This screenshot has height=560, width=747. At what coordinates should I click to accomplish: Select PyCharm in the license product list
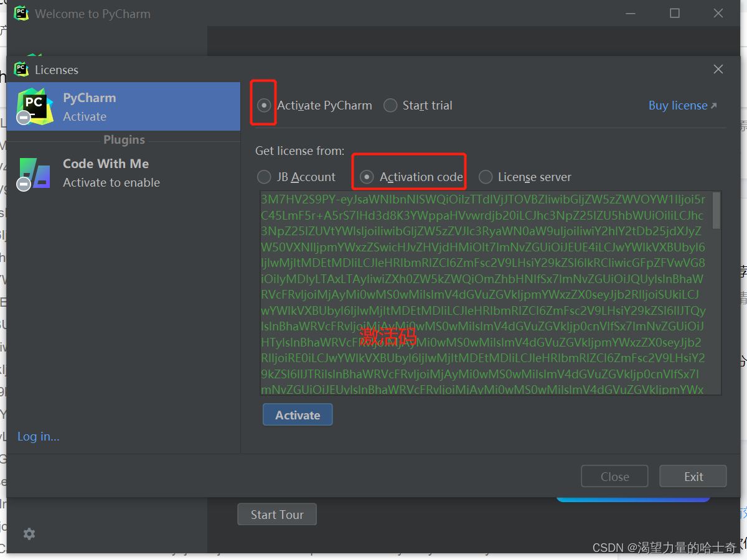coord(123,106)
